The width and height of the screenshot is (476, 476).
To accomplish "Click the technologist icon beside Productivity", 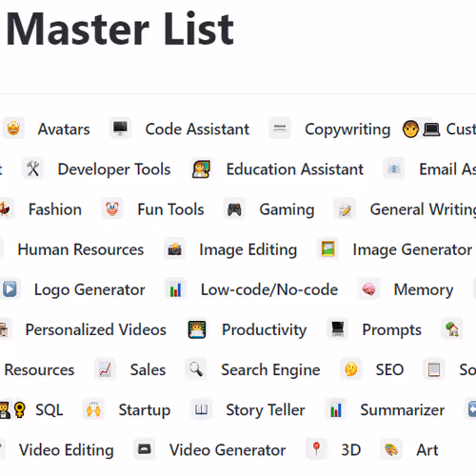I will click(x=197, y=329).
